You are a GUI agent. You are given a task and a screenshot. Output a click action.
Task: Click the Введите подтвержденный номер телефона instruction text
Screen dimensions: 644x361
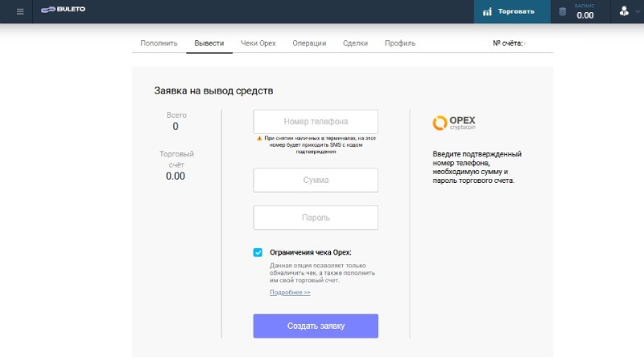[477, 168]
